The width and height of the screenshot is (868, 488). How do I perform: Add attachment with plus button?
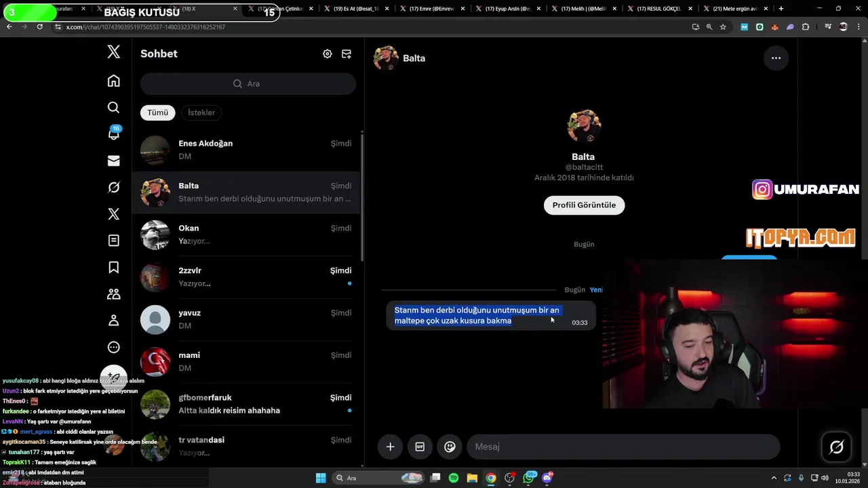point(390,447)
